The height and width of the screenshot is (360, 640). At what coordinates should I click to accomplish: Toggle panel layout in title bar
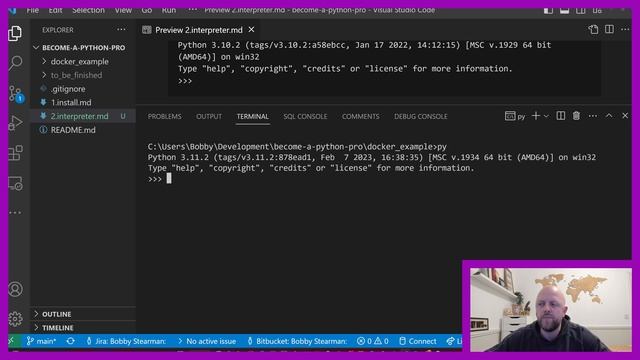click(564, 11)
